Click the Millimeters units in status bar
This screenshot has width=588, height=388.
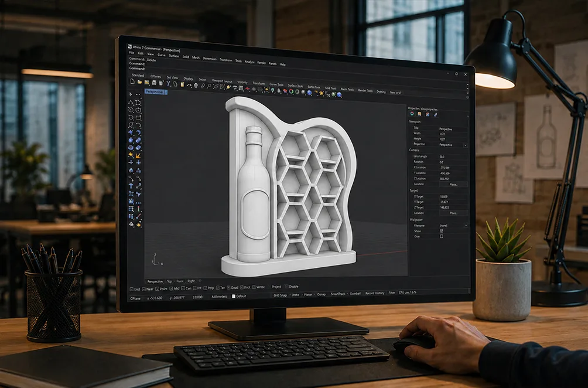pyautogui.click(x=220, y=297)
